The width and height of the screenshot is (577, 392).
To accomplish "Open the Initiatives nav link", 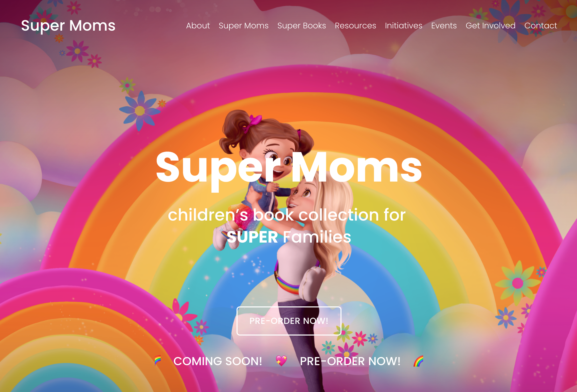I will [x=404, y=26].
